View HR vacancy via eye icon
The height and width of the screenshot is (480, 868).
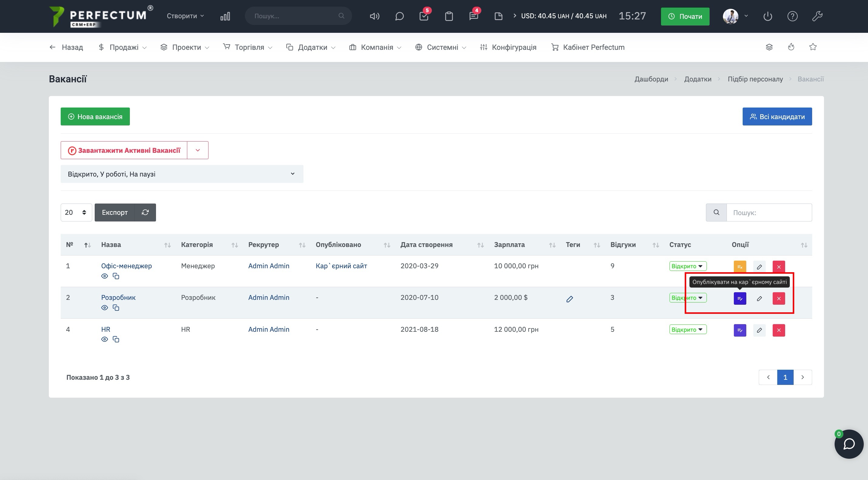[x=104, y=339]
